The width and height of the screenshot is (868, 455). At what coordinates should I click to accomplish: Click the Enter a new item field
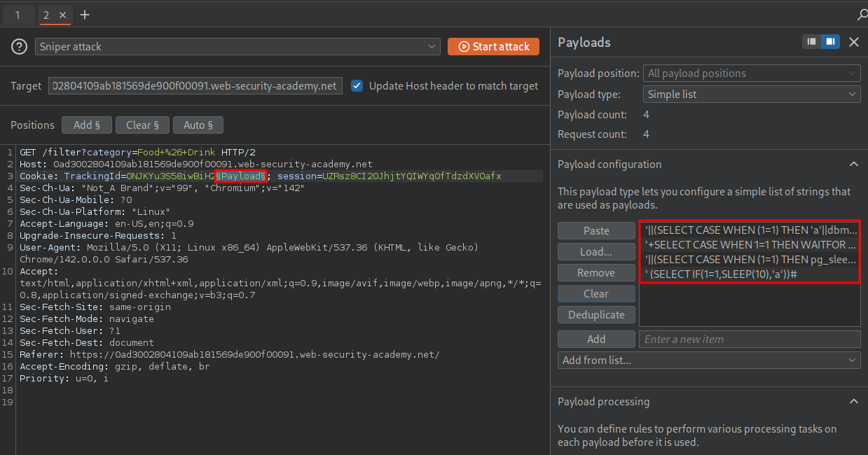749,339
